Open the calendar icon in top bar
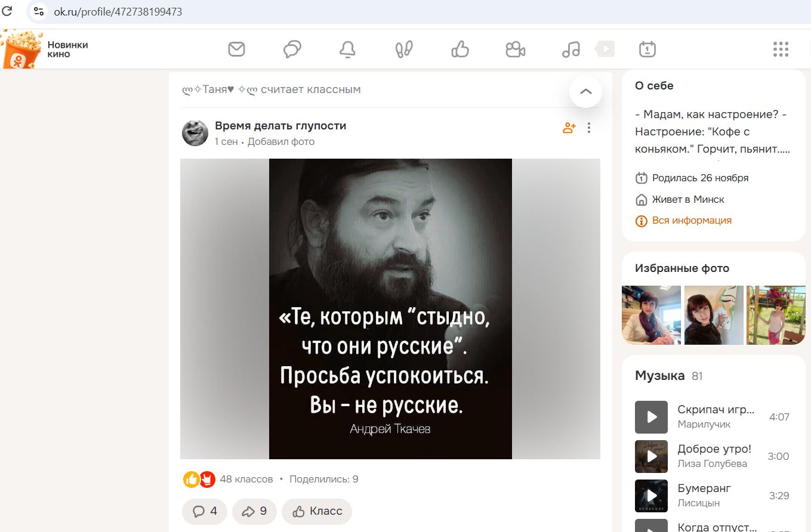Image resolution: width=811 pixels, height=532 pixels. tap(647, 49)
